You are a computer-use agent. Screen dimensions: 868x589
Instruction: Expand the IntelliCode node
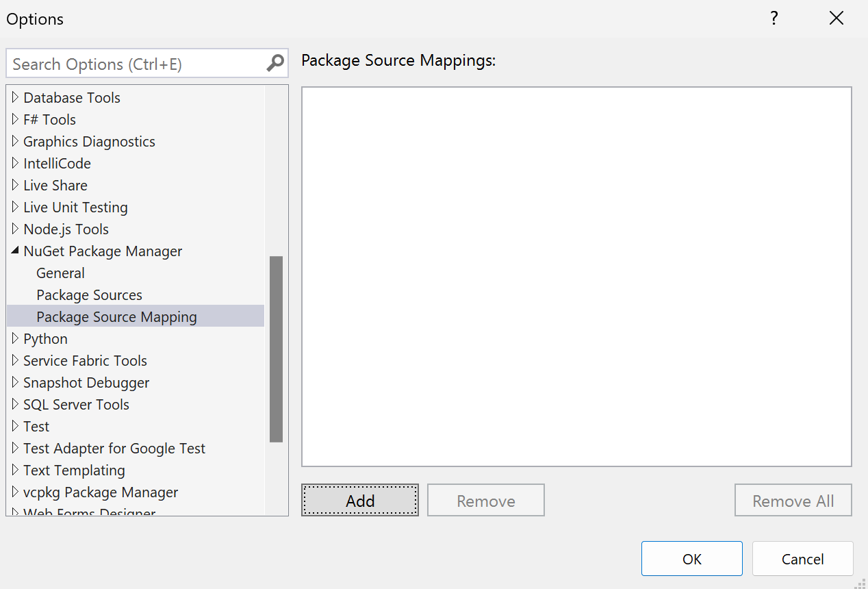coord(16,163)
